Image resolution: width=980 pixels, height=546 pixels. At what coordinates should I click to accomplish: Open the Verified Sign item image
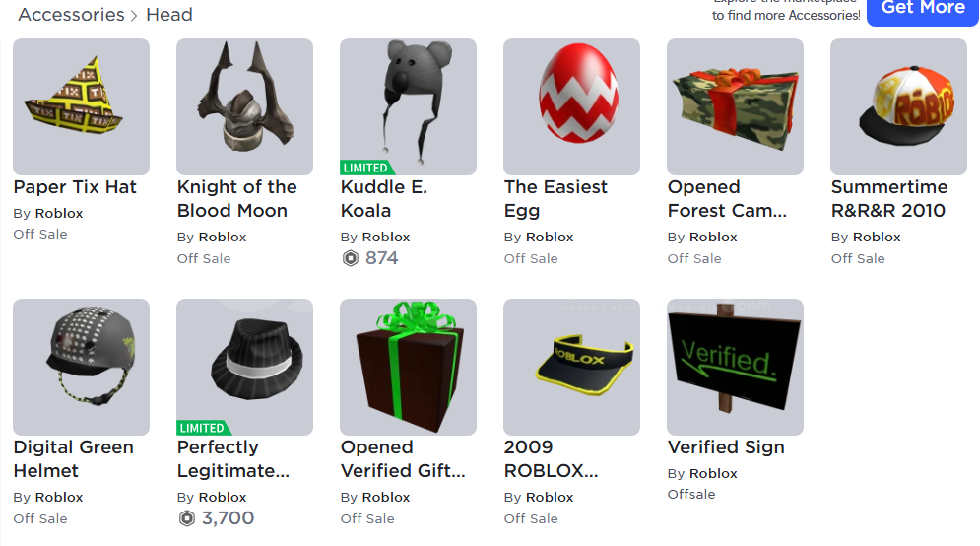[735, 368]
